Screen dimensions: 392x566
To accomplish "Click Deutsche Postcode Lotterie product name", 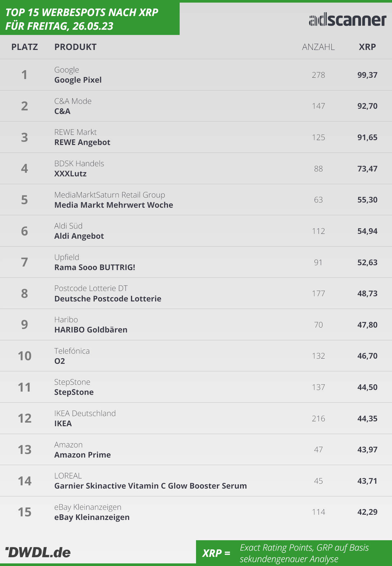I will (108, 299).
